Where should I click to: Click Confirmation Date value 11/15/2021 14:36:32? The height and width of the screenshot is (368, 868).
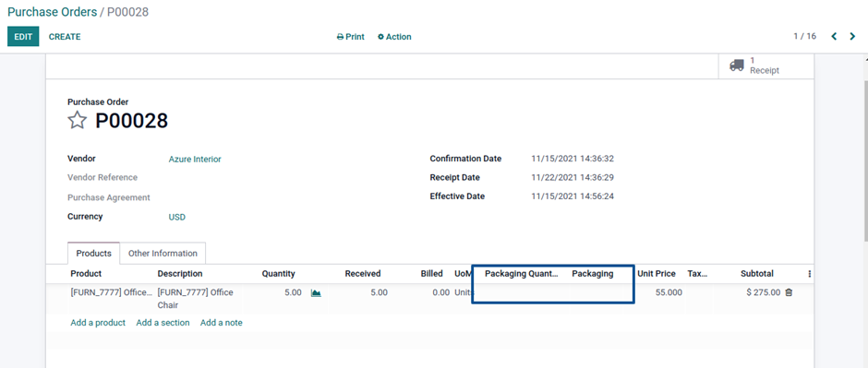(x=573, y=160)
